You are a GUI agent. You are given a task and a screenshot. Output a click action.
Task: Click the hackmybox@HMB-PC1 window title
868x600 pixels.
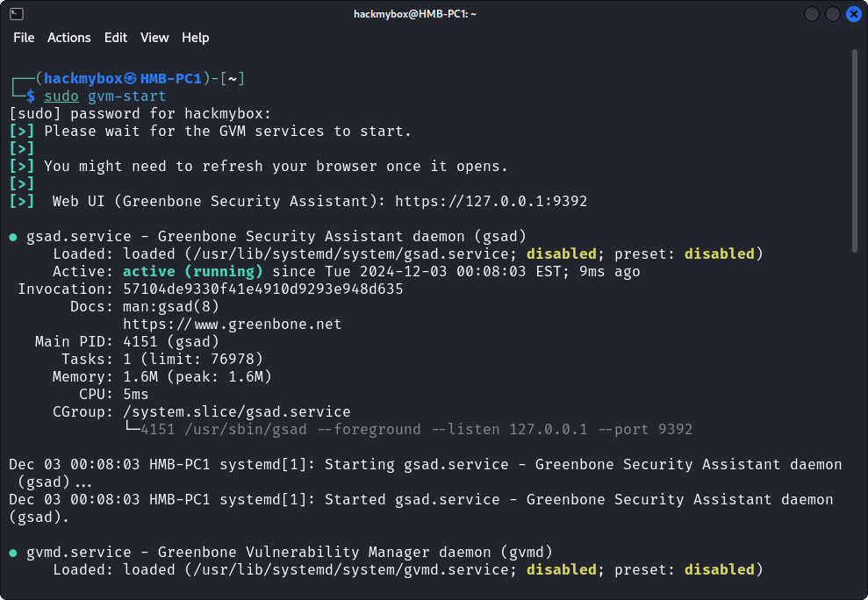(x=414, y=14)
